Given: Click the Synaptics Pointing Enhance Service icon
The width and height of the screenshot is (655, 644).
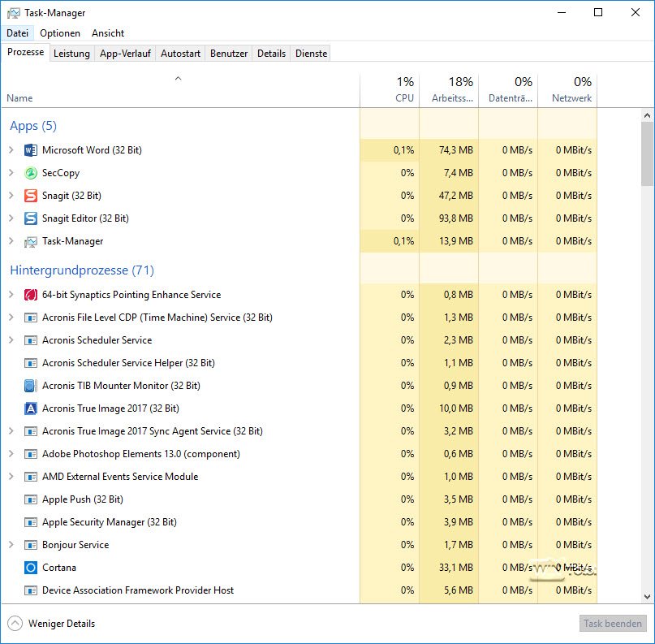Looking at the screenshot, I should pos(31,295).
